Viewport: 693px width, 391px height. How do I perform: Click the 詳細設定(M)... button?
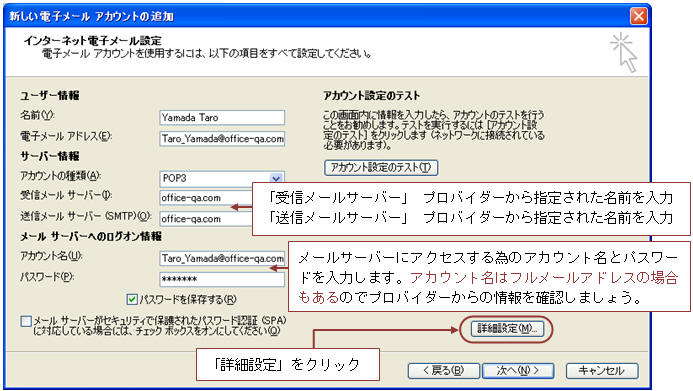[507, 329]
